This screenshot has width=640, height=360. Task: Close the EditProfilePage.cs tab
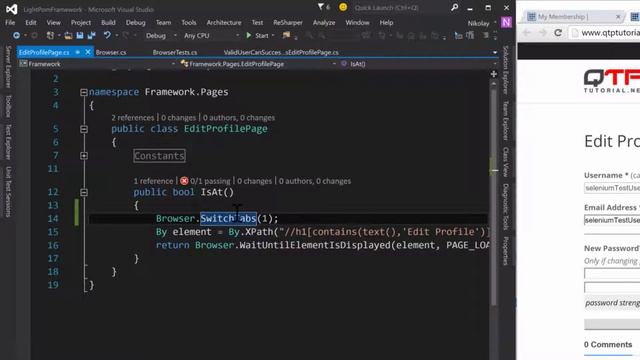(x=88, y=52)
